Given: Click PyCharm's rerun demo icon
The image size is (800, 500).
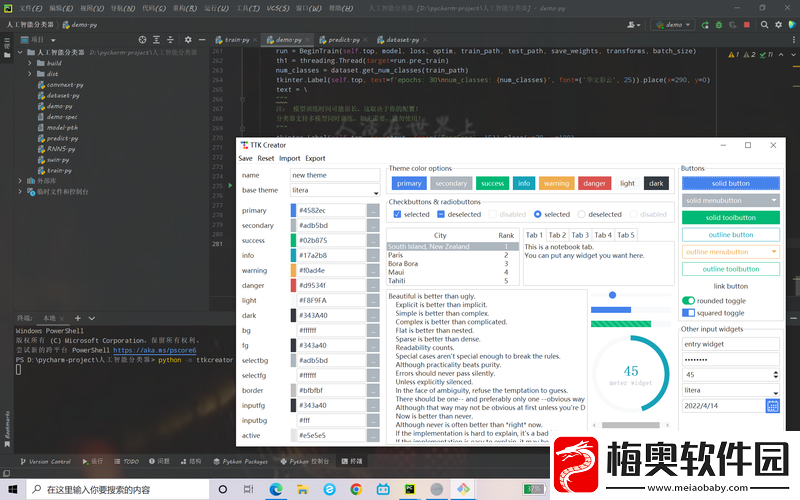Looking at the screenshot, I should click(x=705, y=24).
